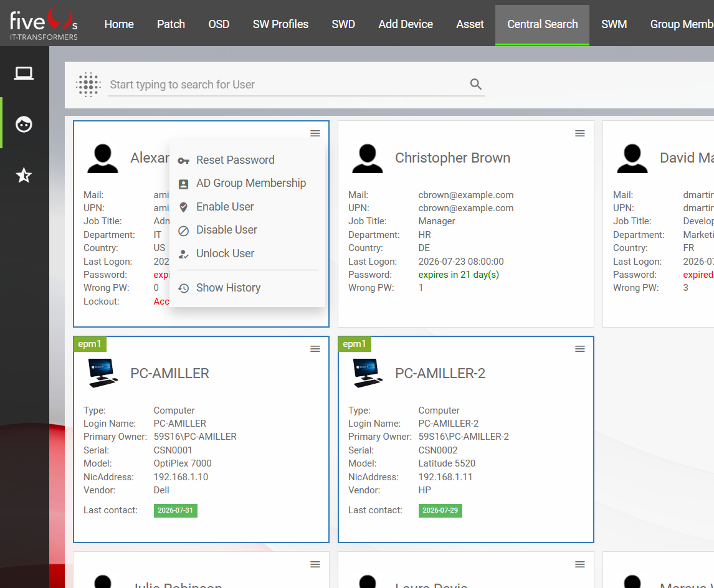Image resolution: width=714 pixels, height=588 pixels.
Task: Open the SWD tab
Action: click(x=343, y=24)
